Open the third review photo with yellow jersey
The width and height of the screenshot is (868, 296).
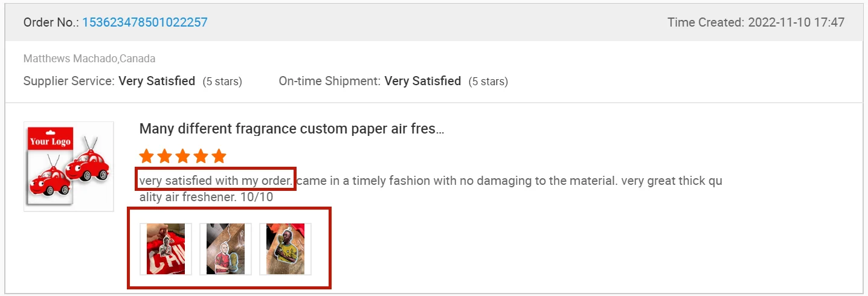pyautogui.click(x=285, y=249)
